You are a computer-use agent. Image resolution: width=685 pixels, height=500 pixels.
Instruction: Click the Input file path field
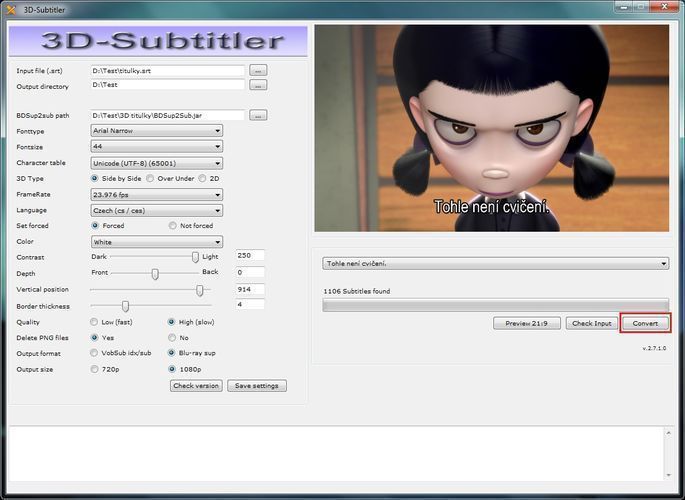[167, 70]
